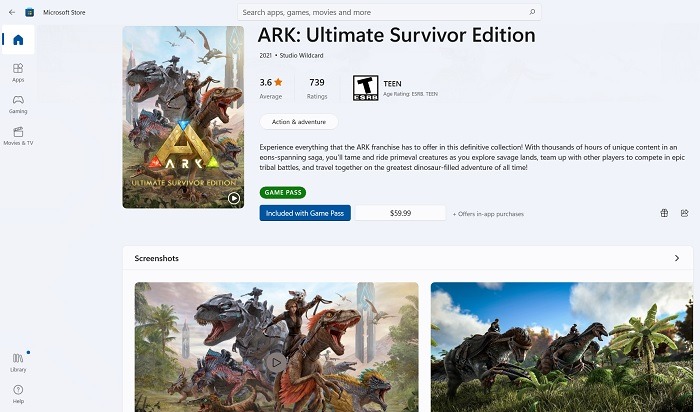The width and height of the screenshot is (700, 412).
Task: Play the trailer on ARK cover art
Action: pyautogui.click(x=234, y=198)
